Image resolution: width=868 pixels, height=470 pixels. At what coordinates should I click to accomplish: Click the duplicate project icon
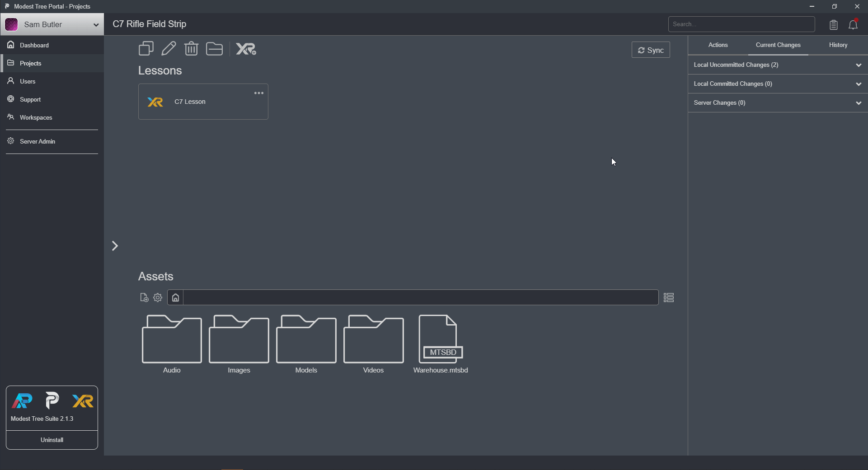click(146, 48)
